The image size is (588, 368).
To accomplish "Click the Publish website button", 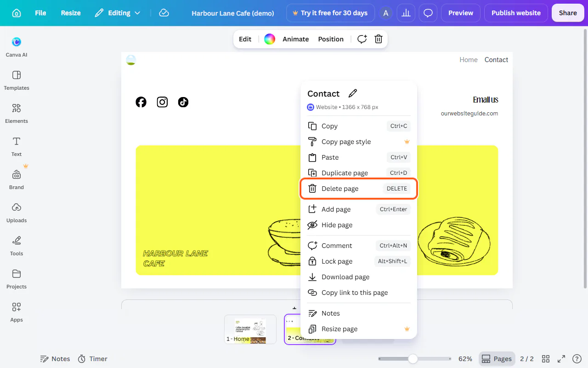I will [516, 13].
